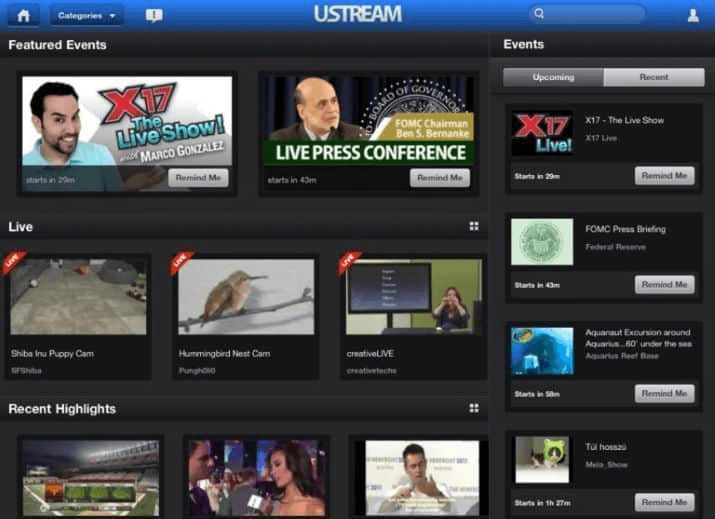Click the 'Hummingbird Nest Cam' title

tap(224, 353)
